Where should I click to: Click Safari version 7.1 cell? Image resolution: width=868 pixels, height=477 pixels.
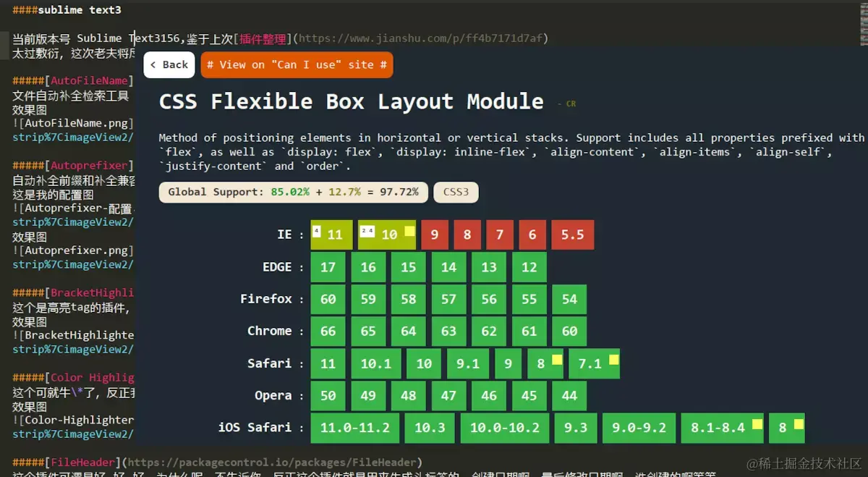595,363
